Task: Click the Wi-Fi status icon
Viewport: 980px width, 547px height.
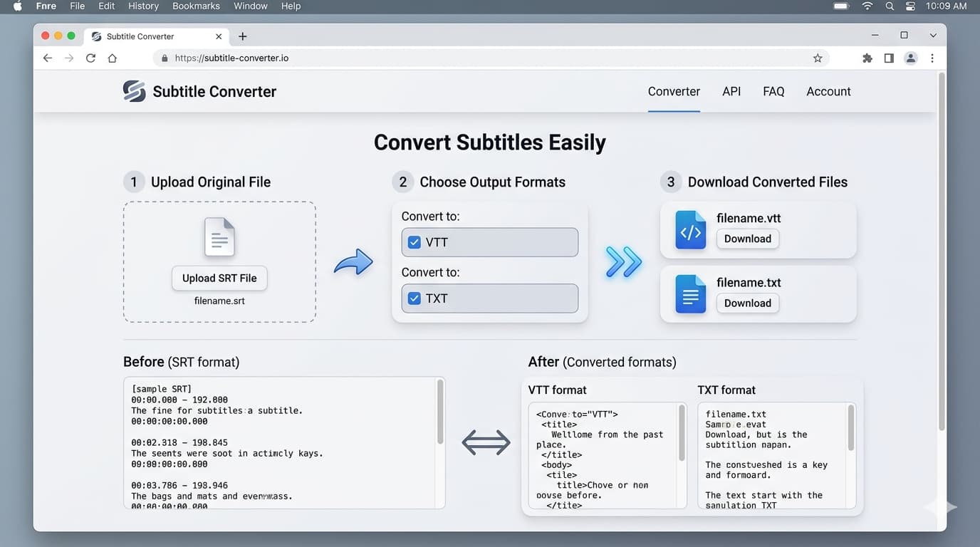Action: point(867,6)
